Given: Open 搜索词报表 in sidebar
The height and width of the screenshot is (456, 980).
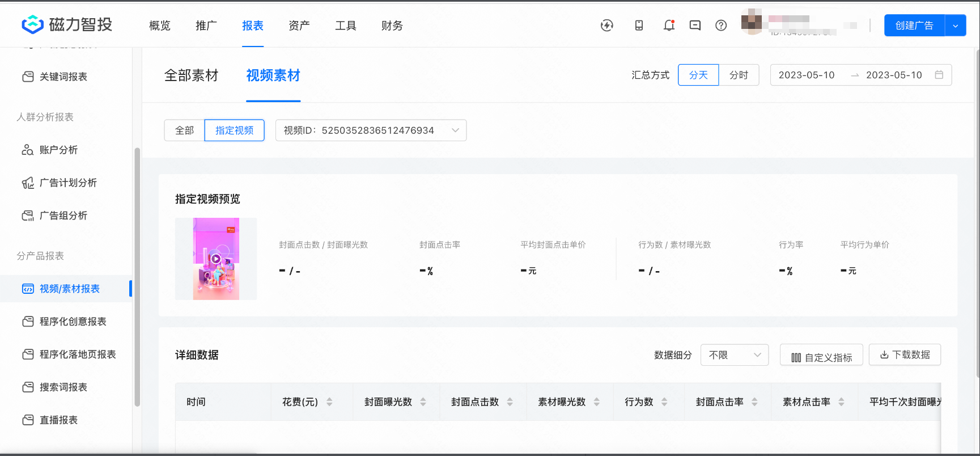Looking at the screenshot, I should coord(63,387).
